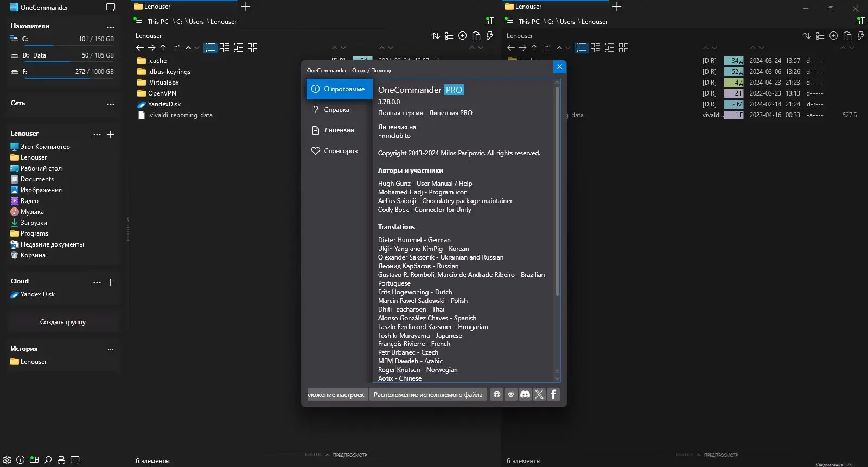Image resolution: width=868 pixels, height=467 pixels.
Task: Open the Discord link icon
Action: 525,394
